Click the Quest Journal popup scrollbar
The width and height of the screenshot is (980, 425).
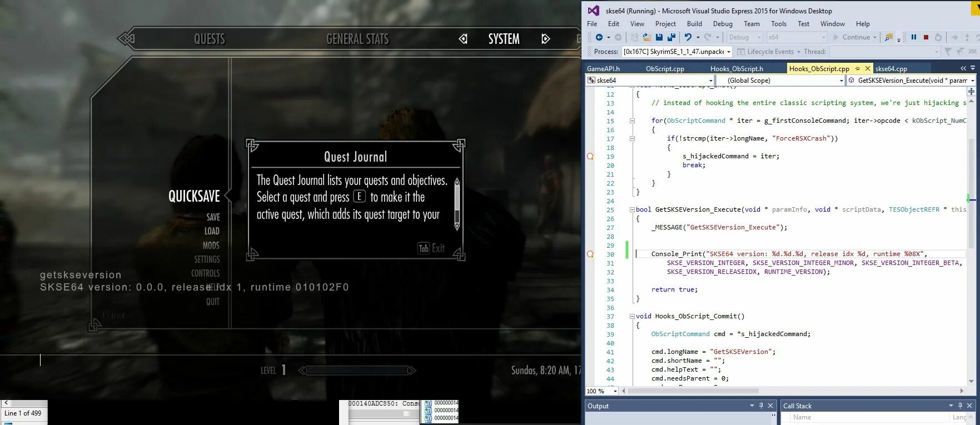[457, 203]
